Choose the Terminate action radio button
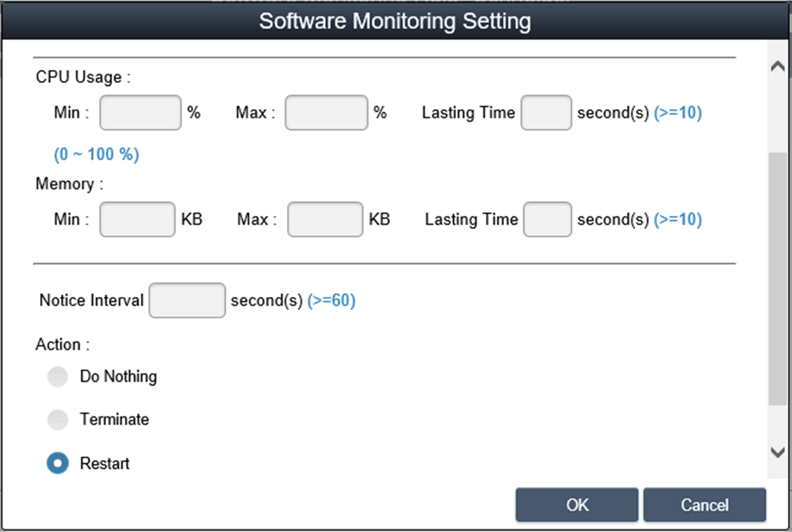 pyautogui.click(x=57, y=419)
